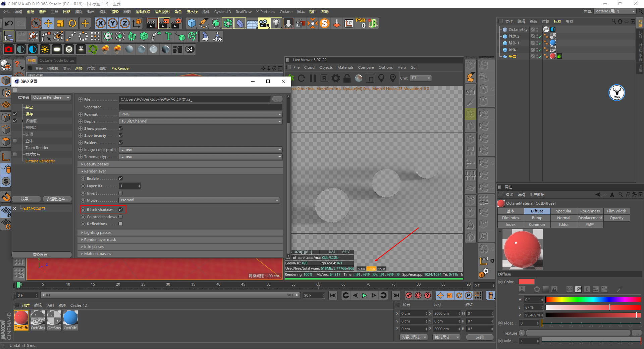Enable the Invert checkbox

pyautogui.click(x=120, y=193)
